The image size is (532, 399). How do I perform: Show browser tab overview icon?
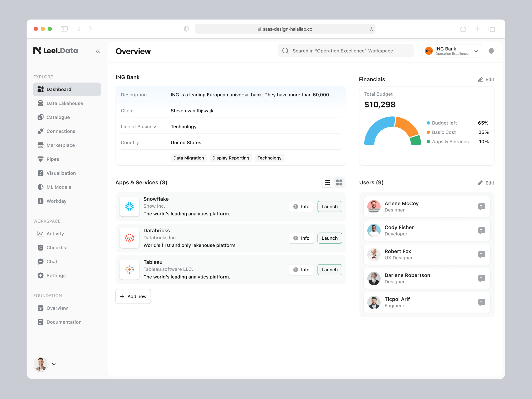pos(492,29)
